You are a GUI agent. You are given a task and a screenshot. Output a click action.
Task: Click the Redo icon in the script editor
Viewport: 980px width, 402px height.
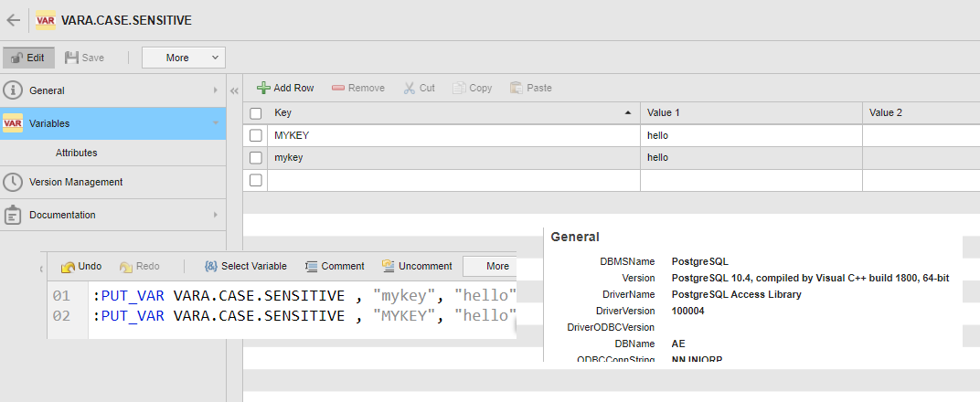click(125, 267)
